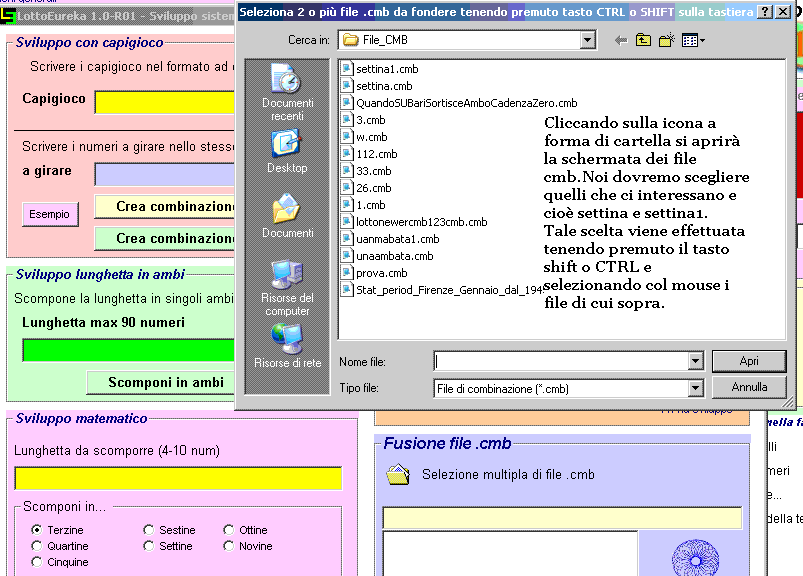Select the Cinquine radio button
The height and width of the screenshot is (576, 803).
(x=36, y=562)
